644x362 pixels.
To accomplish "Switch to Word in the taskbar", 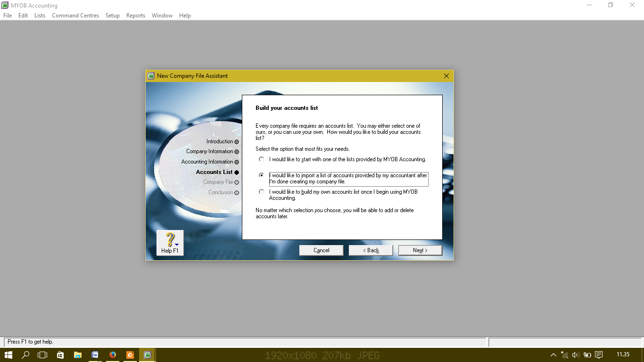I will pyautogui.click(x=95, y=355).
